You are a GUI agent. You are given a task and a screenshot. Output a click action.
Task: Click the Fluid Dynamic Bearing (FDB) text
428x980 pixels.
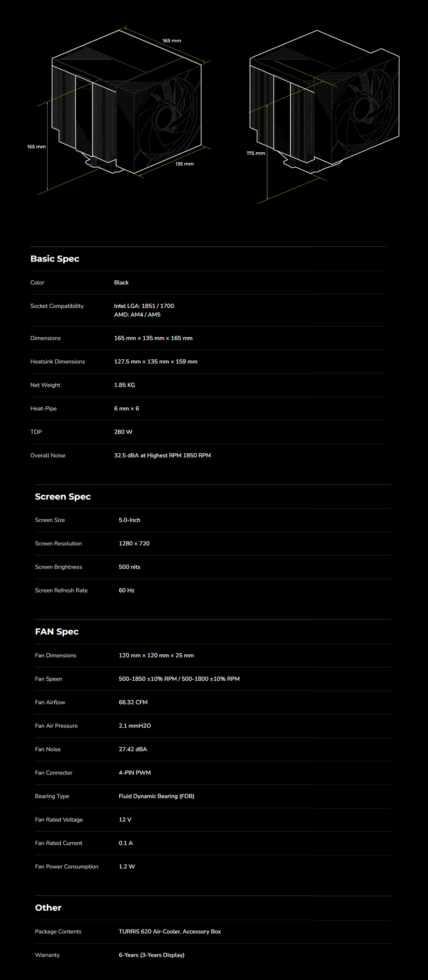[x=157, y=796]
